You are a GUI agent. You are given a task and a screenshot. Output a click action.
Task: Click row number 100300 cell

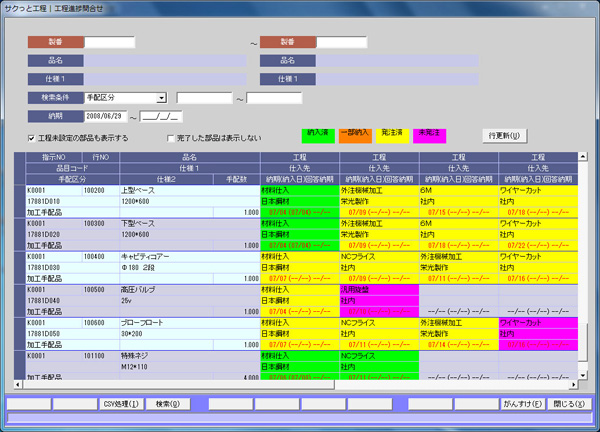[x=101, y=223]
